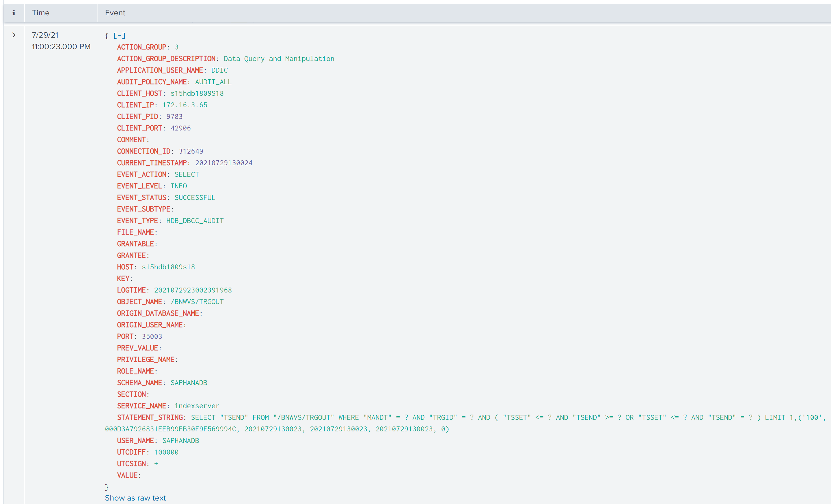This screenshot has height=504, width=831.
Task: Select OBJECT_NAME value /BNWVS/TRGOUT
Action: [x=197, y=302]
